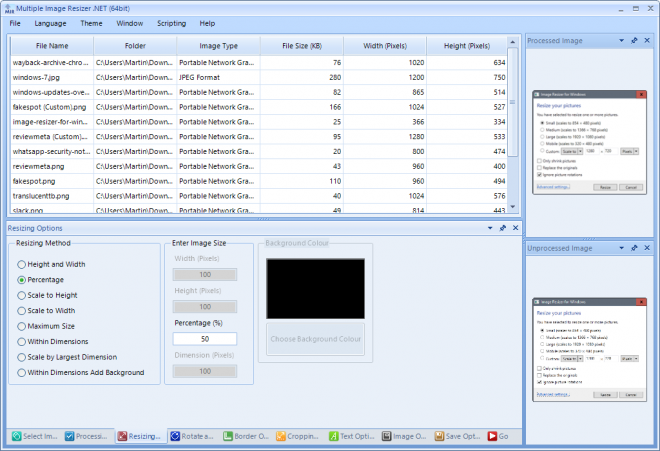The width and height of the screenshot is (660, 451).
Task: Select the Height and Width radio button
Action: [21, 263]
